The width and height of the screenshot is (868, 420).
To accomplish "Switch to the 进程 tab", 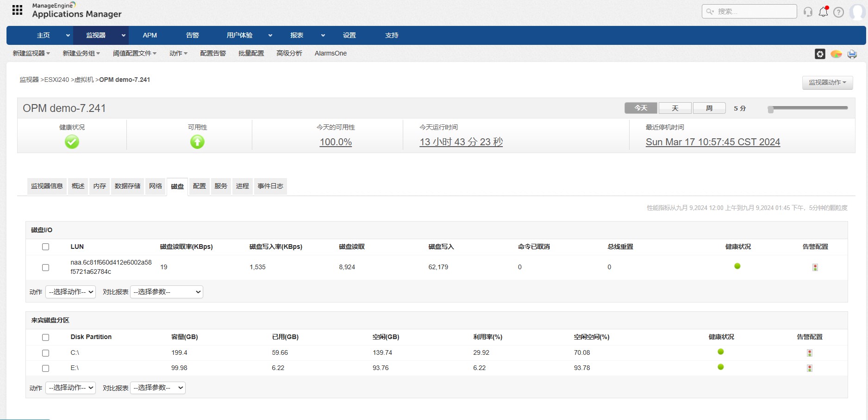I will pyautogui.click(x=243, y=186).
